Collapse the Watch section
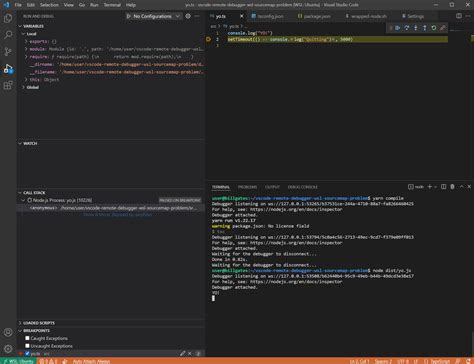Viewport: 474px width, 364px height. 20,143
